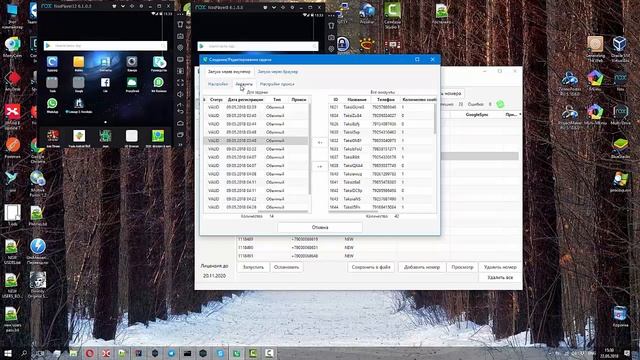Expand the chevron menu in right Nox title bar
This screenshot has width=640, height=360.
click(274, 7)
